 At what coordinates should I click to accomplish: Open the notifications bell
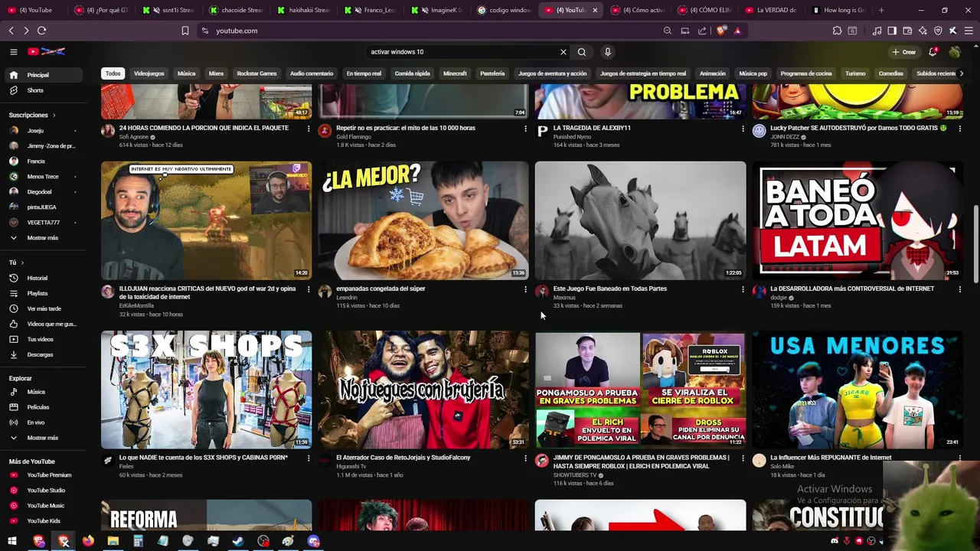pyautogui.click(x=933, y=52)
